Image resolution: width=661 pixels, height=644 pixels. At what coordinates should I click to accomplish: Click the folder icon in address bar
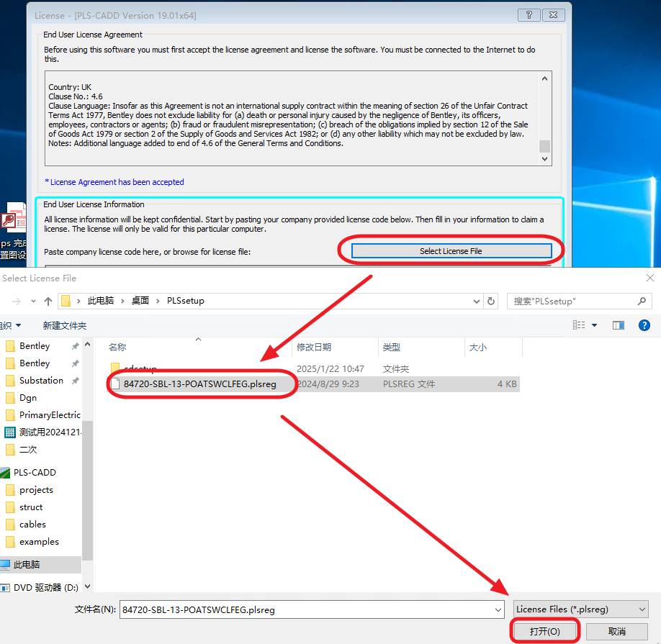tap(66, 301)
